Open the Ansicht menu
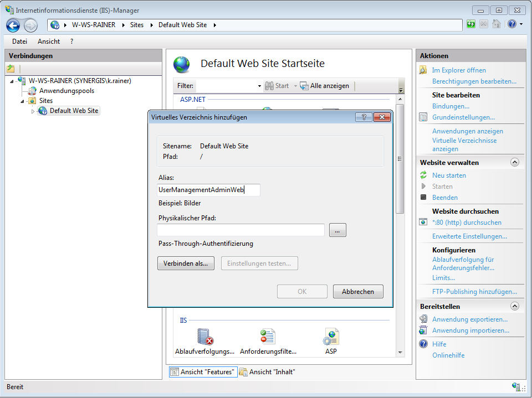The height and width of the screenshot is (398, 532). point(49,42)
